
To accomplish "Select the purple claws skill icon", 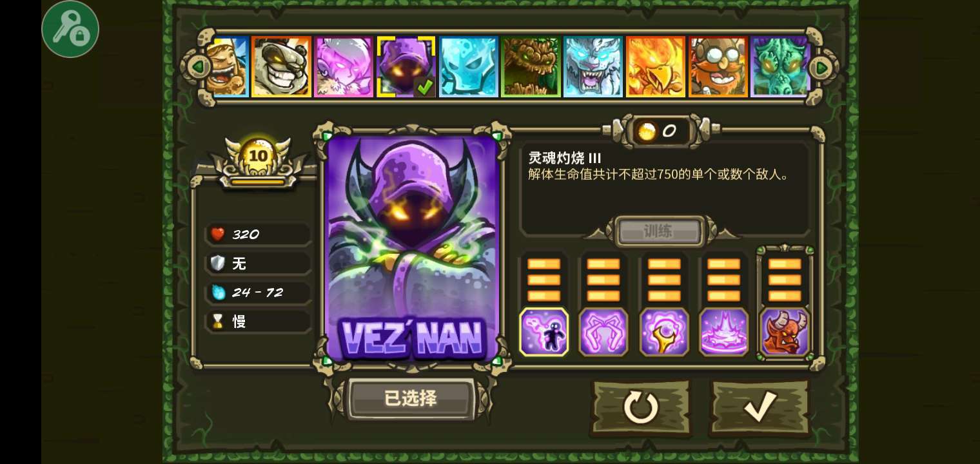I will [603, 332].
